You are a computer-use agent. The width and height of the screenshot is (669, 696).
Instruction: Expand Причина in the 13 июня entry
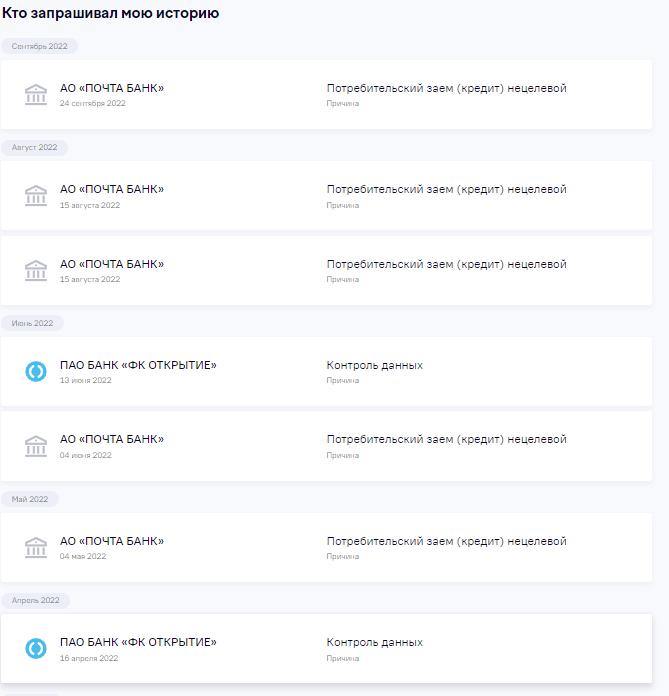click(x=342, y=380)
